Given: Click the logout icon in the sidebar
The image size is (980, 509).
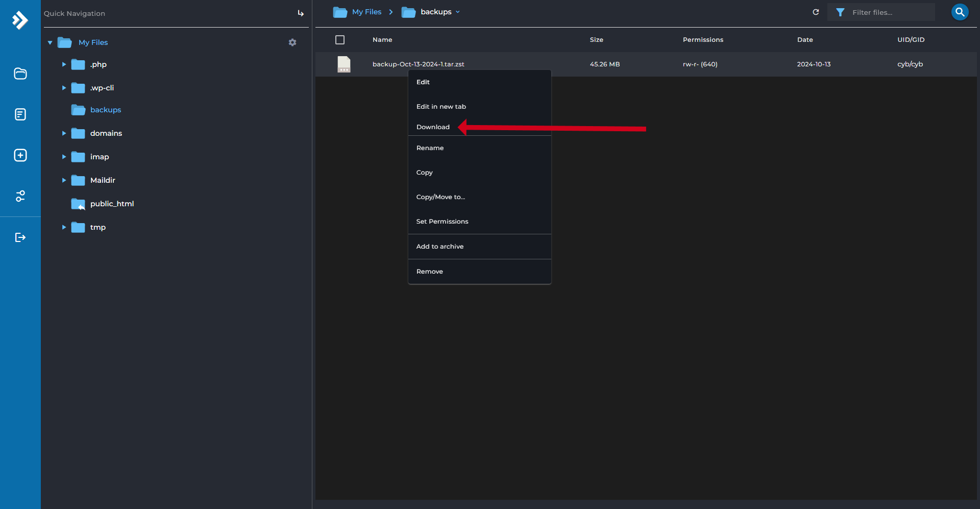Looking at the screenshot, I should tap(20, 237).
